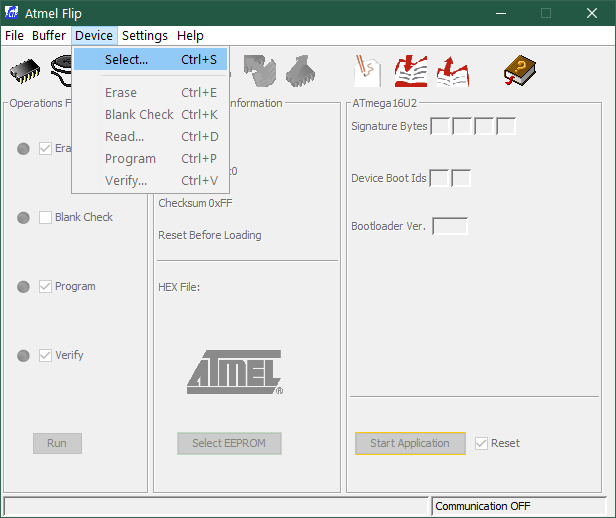Click the Reset Before Loading text
The width and height of the screenshot is (616, 518).
(x=210, y=235)
